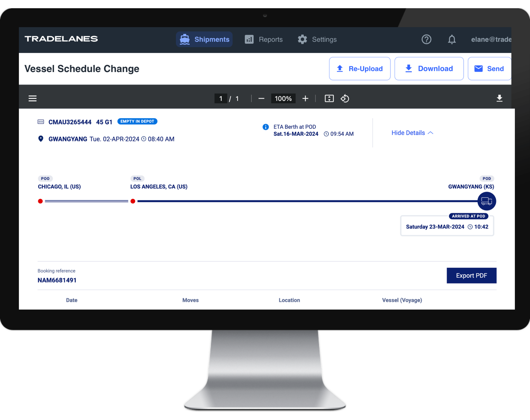This screenshot has height=420, width=530.
Task: Click the Send button
Action: point(489,69)
